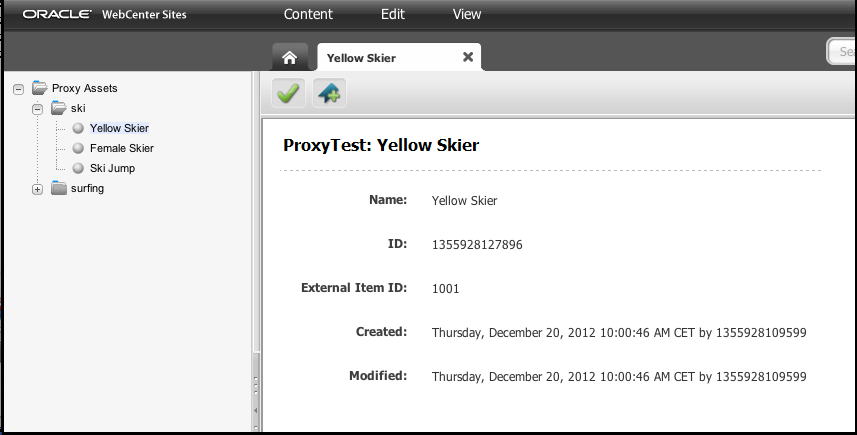Click the search input field
The width and height of the screenshot is (857, 435).
842,51
